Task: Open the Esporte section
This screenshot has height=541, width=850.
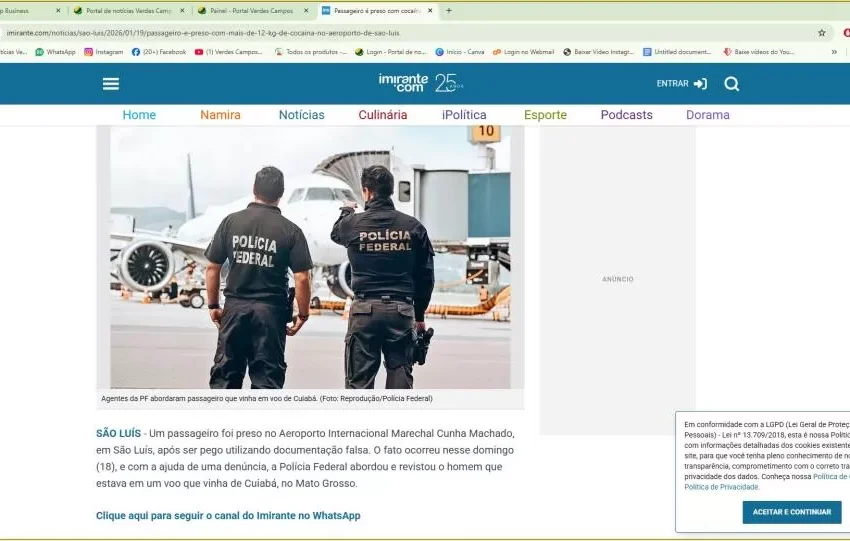Action: click(x=545, y=115)
